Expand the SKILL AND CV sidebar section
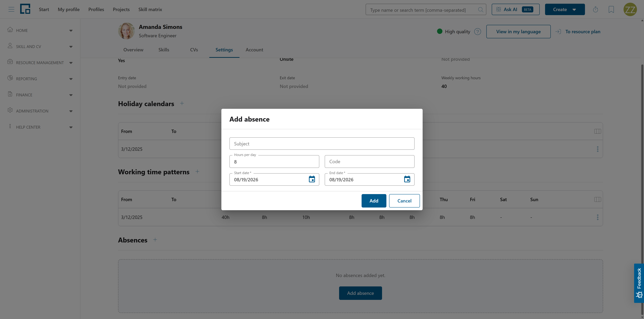 [40, 47]
